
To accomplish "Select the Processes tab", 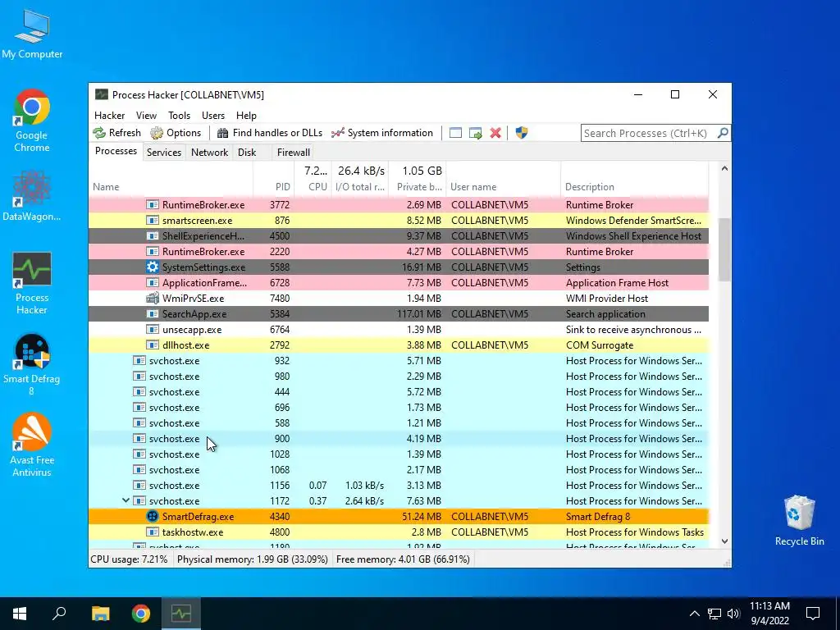I will [116, 151].
